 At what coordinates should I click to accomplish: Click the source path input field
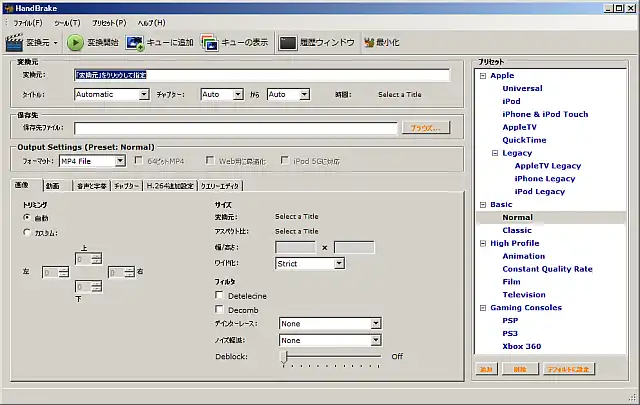pos(262,75)
